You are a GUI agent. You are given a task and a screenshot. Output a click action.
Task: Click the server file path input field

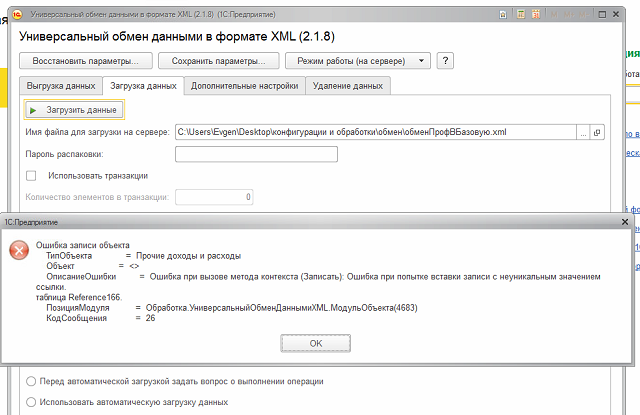[374, 132]
